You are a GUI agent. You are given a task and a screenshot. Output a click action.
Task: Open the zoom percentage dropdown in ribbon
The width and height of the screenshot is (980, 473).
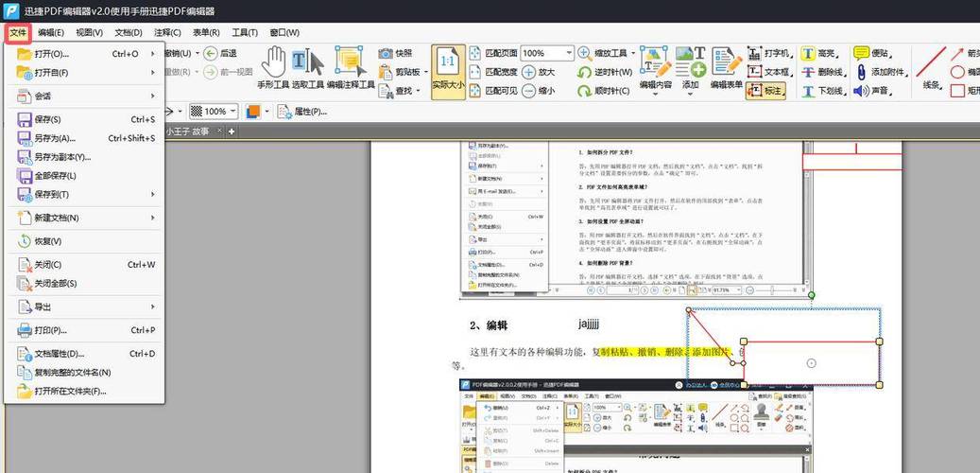568,53
